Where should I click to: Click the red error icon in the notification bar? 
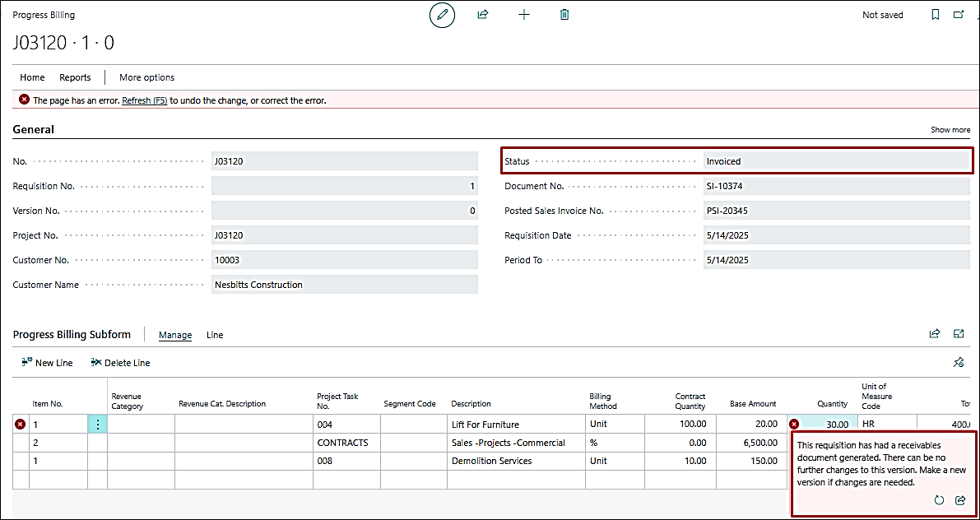24,100
